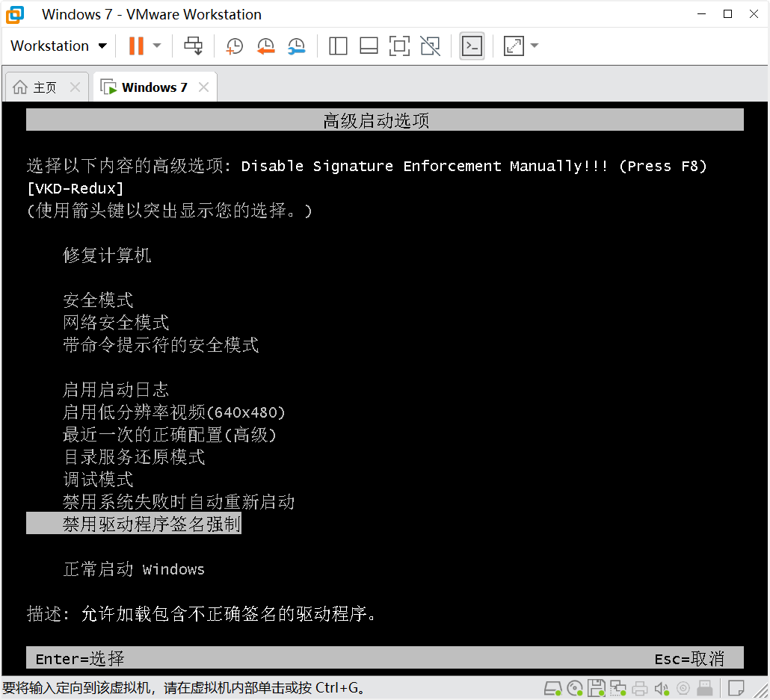Click the CD/DVD drive status icon

click(x=575, y=688)
